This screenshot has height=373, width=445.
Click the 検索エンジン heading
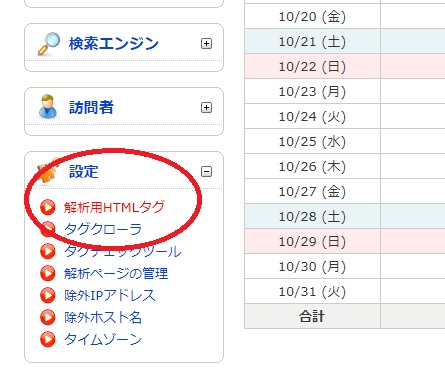[114, 43]
